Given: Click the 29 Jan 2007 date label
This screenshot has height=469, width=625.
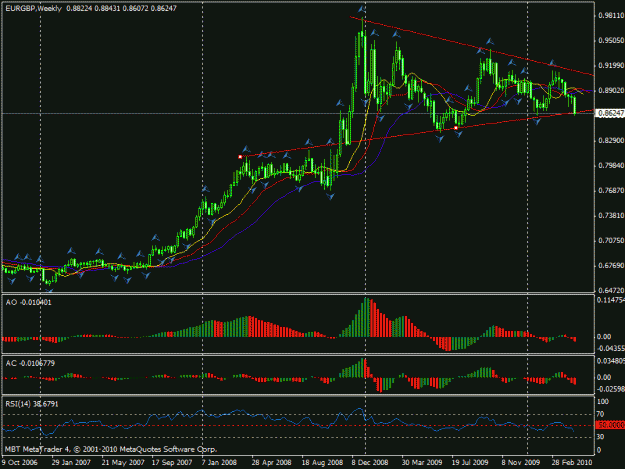Looking at the screenshot, I should pos(71,463).
